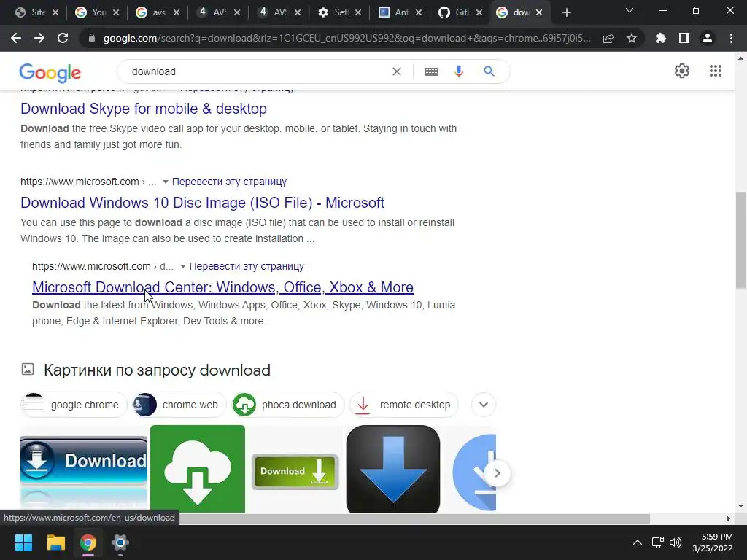This screenshot has width=747, height=560.
Task: Click Chrome icon in taskbar
Action: [88, 542]
